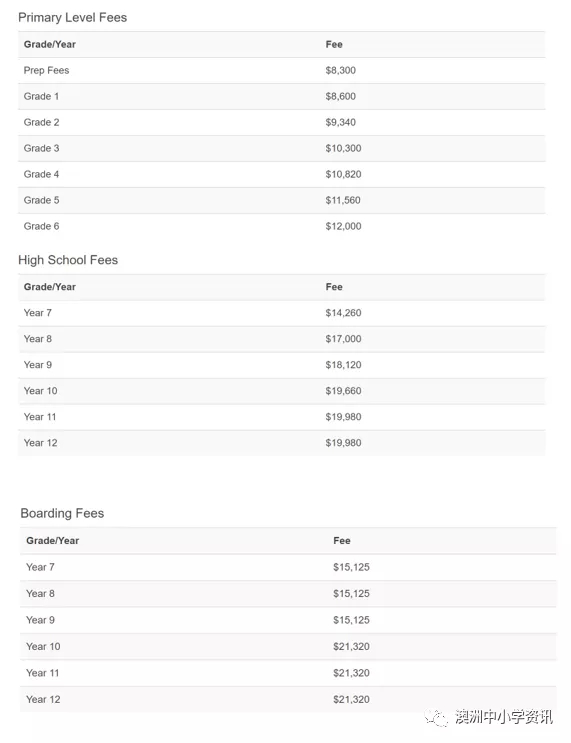The height and width of the screenshot is (743, 571).
Task: Select the Boarding Fees heading
Action: click(62, 513)
